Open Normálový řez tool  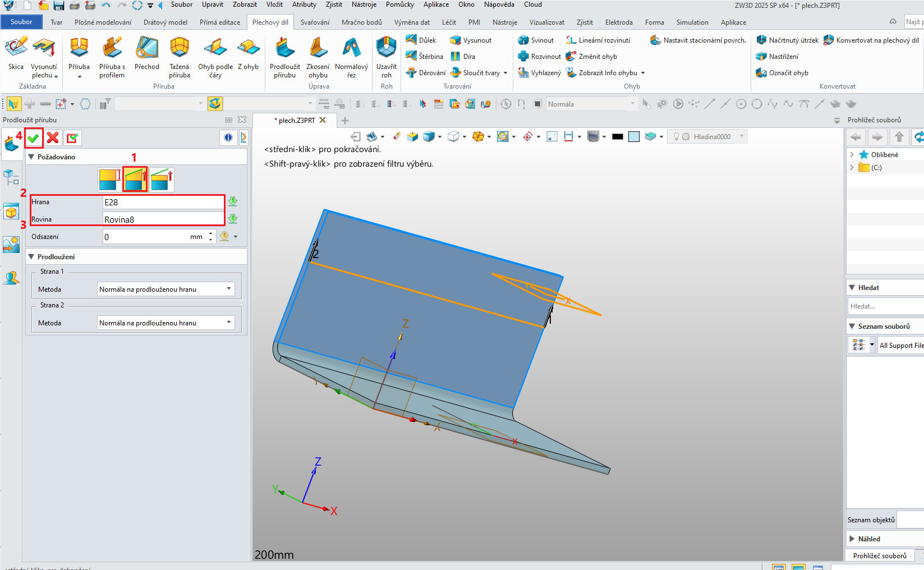coord(351,57)
